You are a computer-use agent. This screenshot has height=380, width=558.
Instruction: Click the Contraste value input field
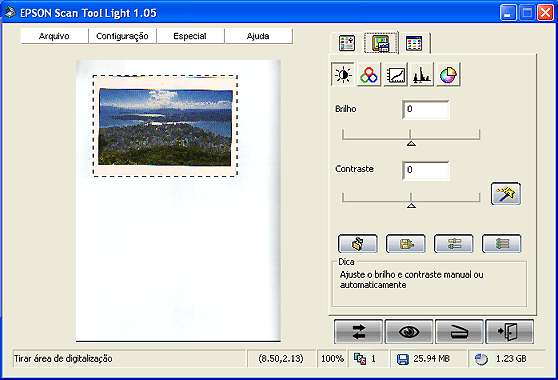coord(426,170)
